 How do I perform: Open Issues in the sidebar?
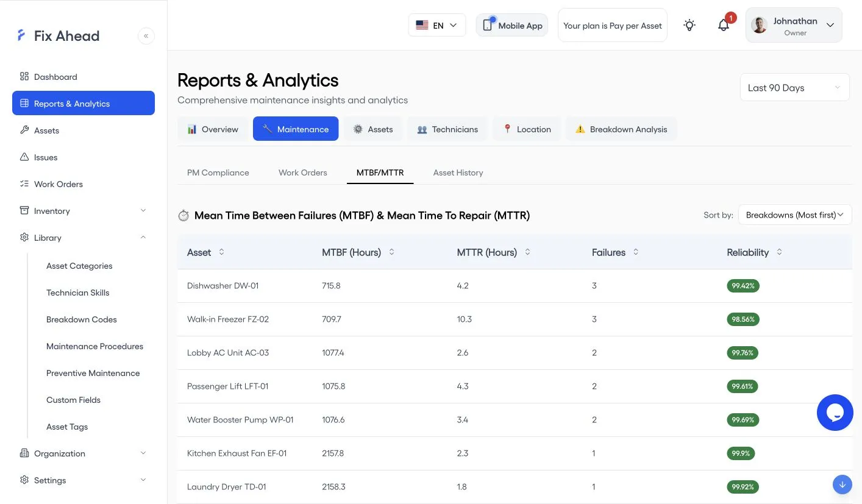84,157
